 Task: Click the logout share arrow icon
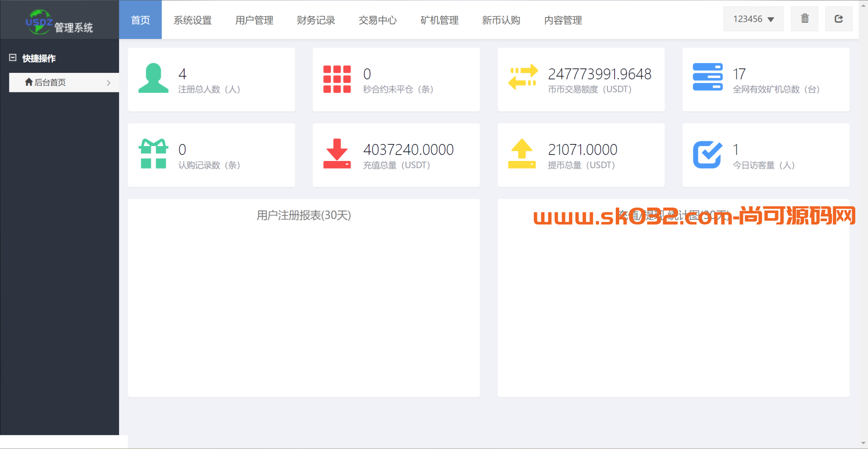click(839, 19)
